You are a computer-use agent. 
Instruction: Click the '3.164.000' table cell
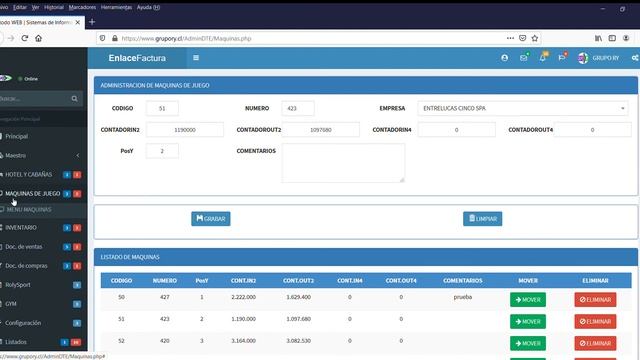click(243, 340)
